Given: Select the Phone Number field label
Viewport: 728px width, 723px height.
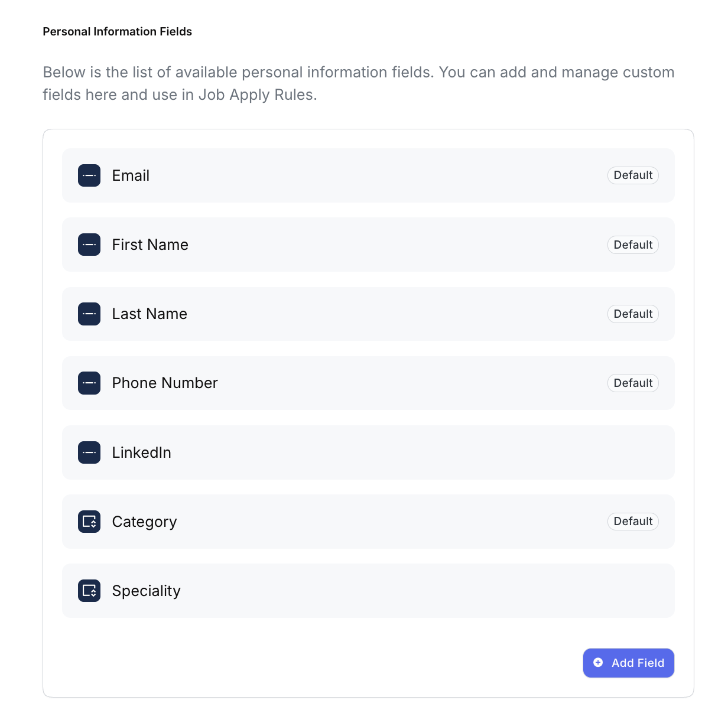Looking at the screenshot, I should [x=165, y=383].
